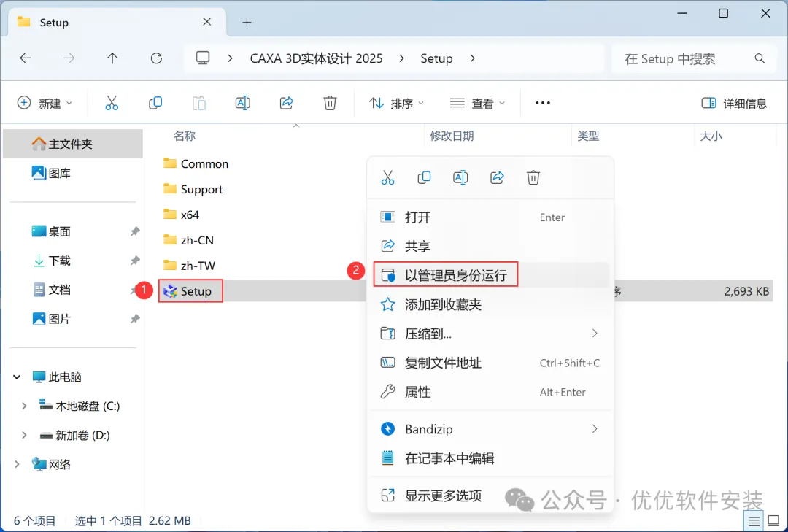Choose 打开 in context menu
The width and height of the screenshot is (788, 532).
[490, 217]
